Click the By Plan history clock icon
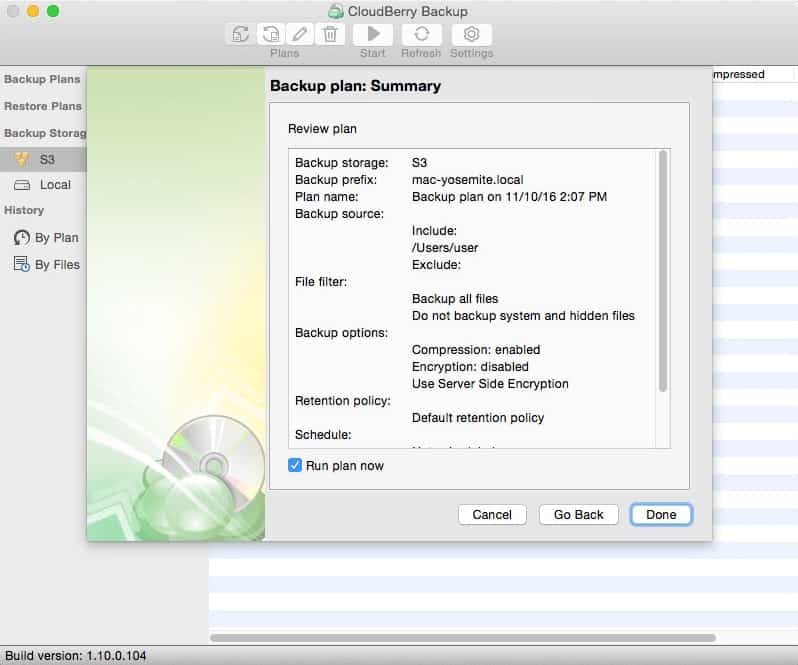Image resolution: width=798 pixels, height=665 pixels. (x=21, y=238)
